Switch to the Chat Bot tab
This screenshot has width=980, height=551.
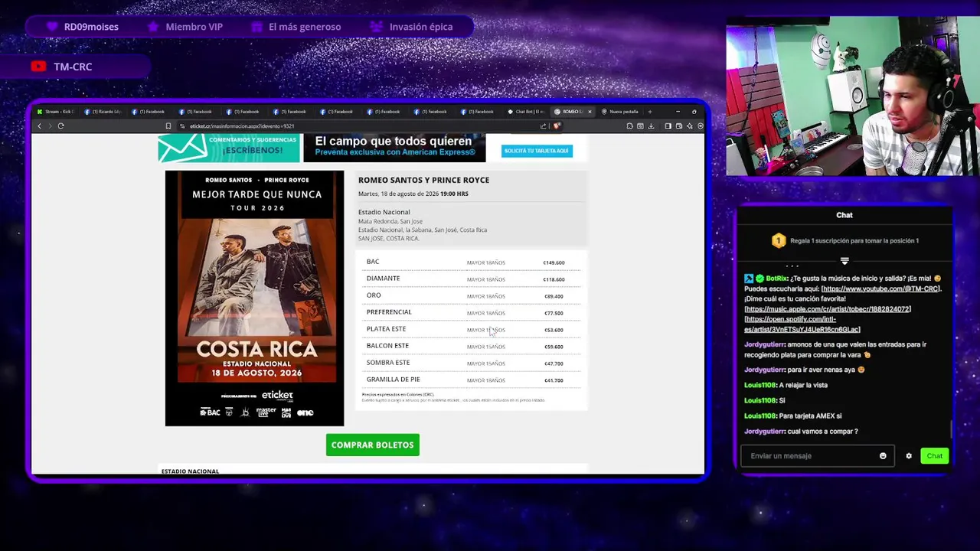point(528,112)
